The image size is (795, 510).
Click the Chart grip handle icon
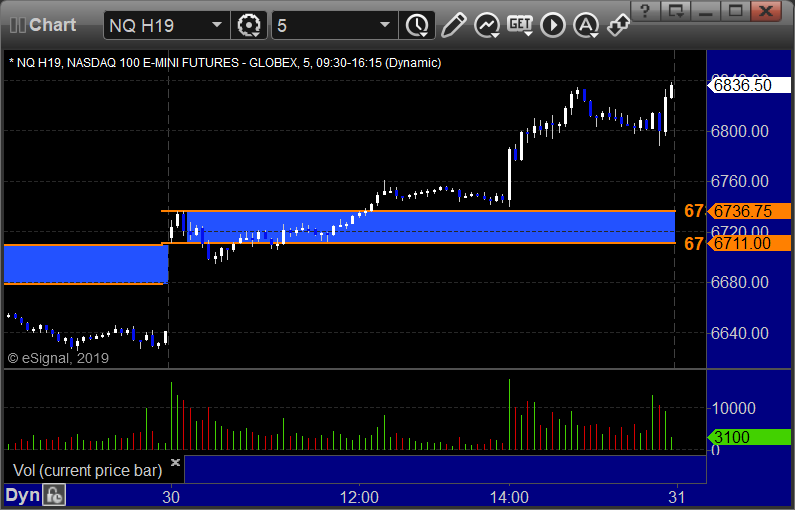pyautogui.click(x=18, y=25)
